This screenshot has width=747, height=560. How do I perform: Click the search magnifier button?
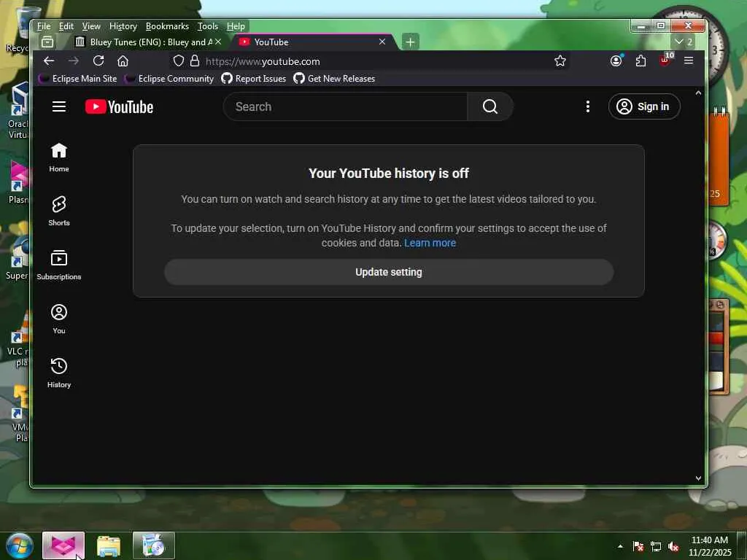coord(489,106)
